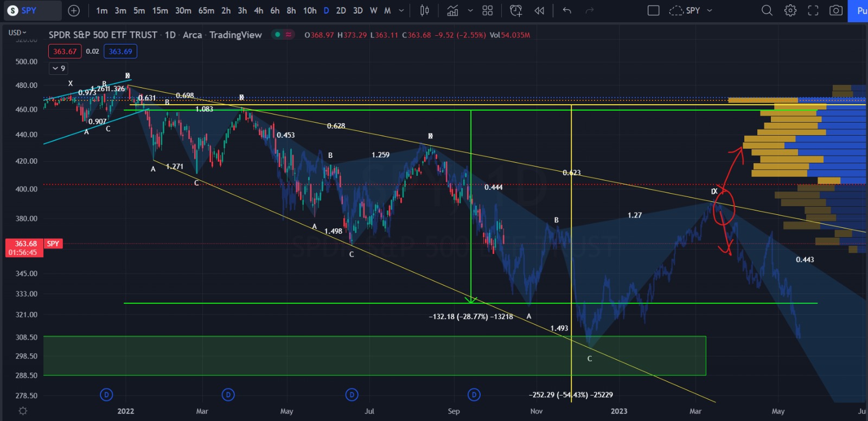Click the -252.29 (-54.43%) measurement label
868x421 pixels.
point(571,394)
